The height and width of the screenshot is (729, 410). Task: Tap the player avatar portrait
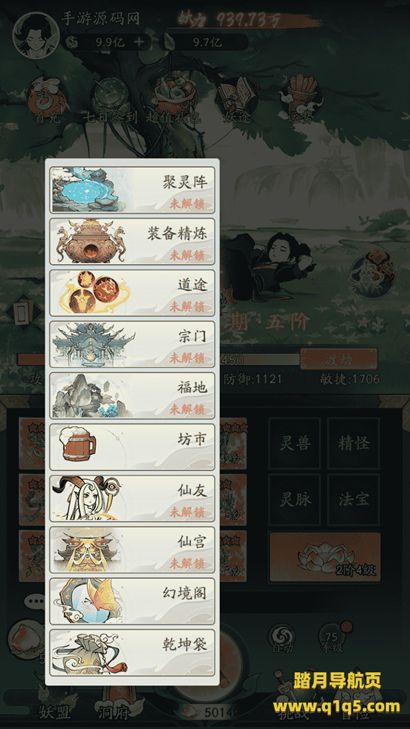pyautogui.click(x=35, y=35)
